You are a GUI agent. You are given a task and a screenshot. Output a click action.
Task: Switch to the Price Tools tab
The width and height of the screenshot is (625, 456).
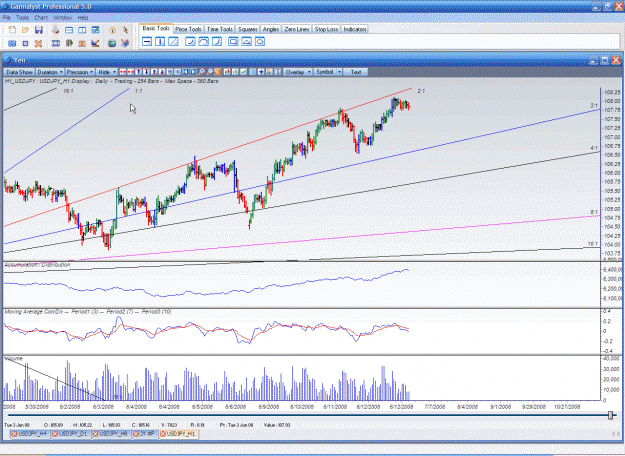(188, 29)
